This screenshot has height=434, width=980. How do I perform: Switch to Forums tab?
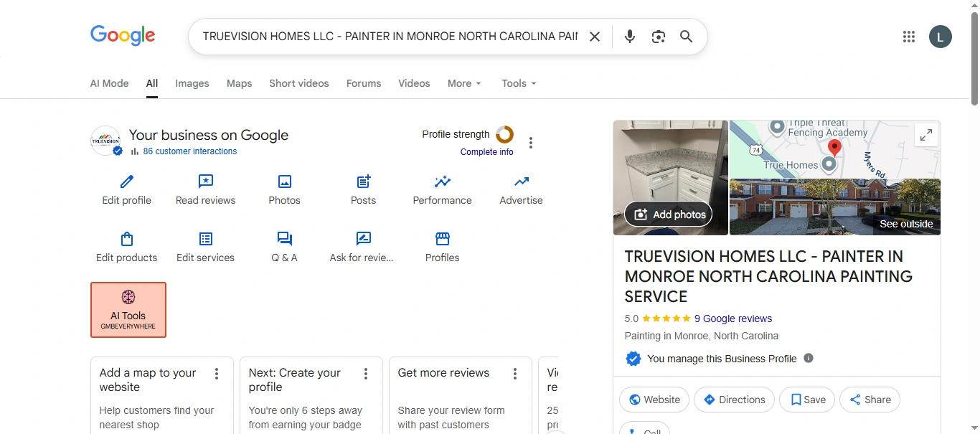click(x=364, y=83)
